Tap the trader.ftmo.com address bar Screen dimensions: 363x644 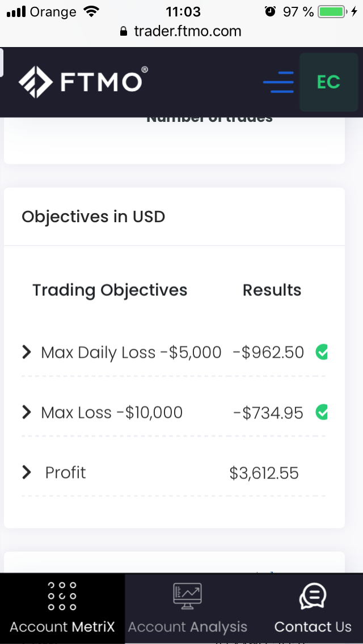[x=187, y=32]
